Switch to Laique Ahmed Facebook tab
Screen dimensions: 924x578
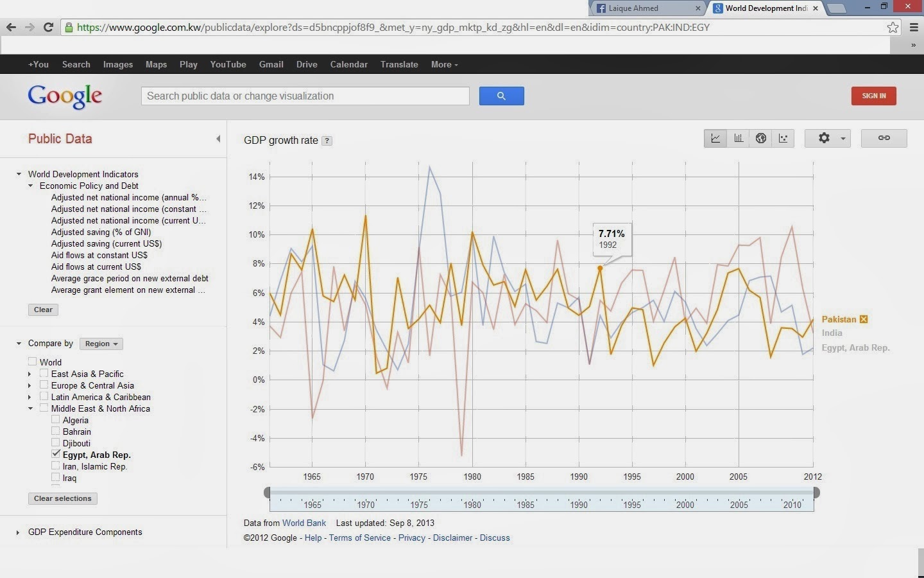click(x=647, y=8)
